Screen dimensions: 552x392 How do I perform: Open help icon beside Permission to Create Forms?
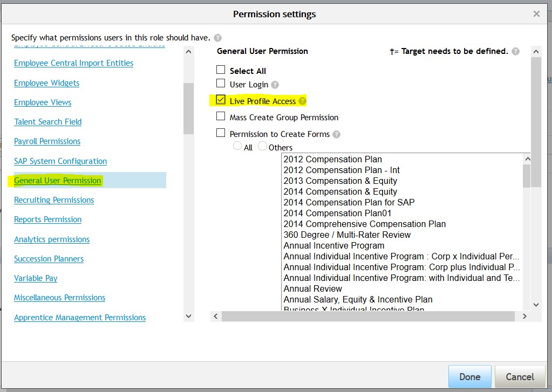pyautogui.click(x=336, y=134)
